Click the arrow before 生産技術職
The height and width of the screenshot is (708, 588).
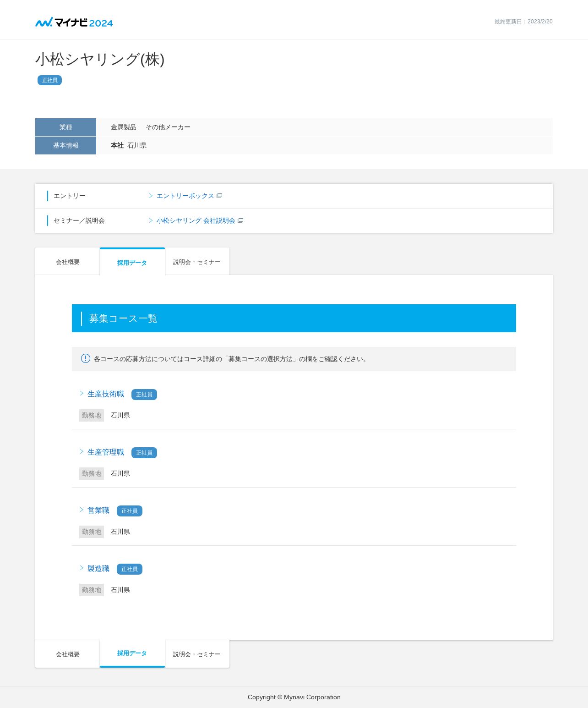(82, 393)
